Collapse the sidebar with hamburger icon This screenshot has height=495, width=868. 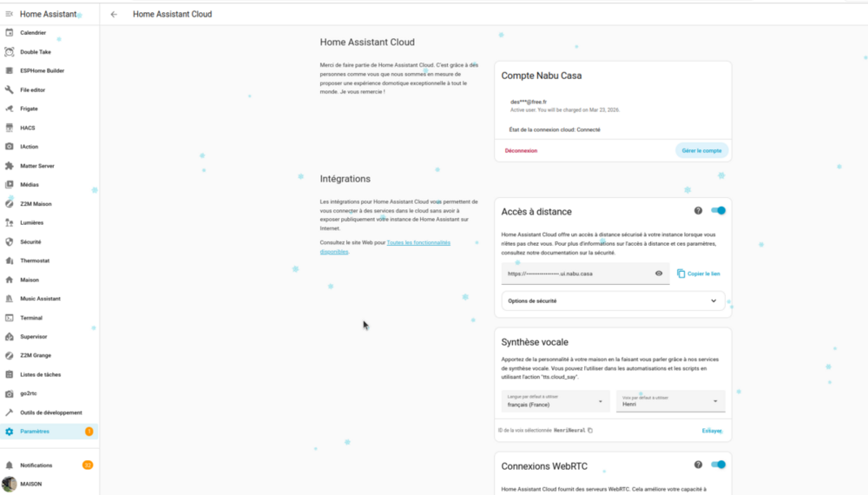(9, 14)
